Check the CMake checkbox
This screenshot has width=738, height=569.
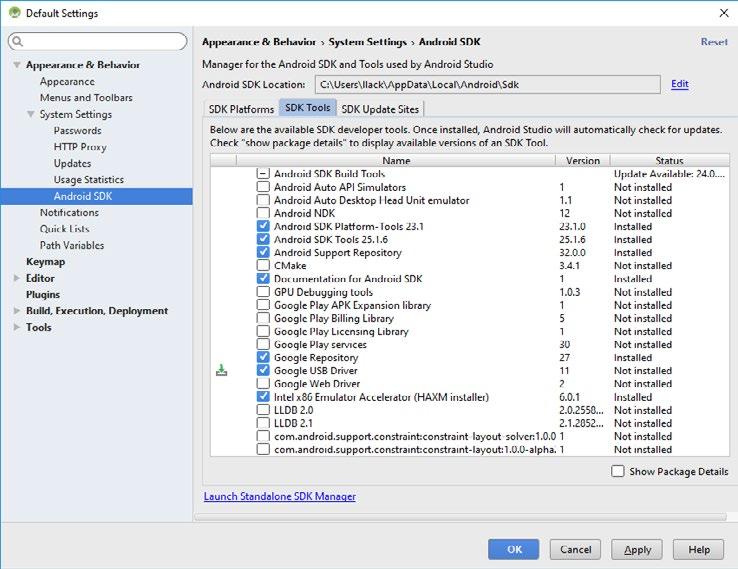(x=263, y=265)
